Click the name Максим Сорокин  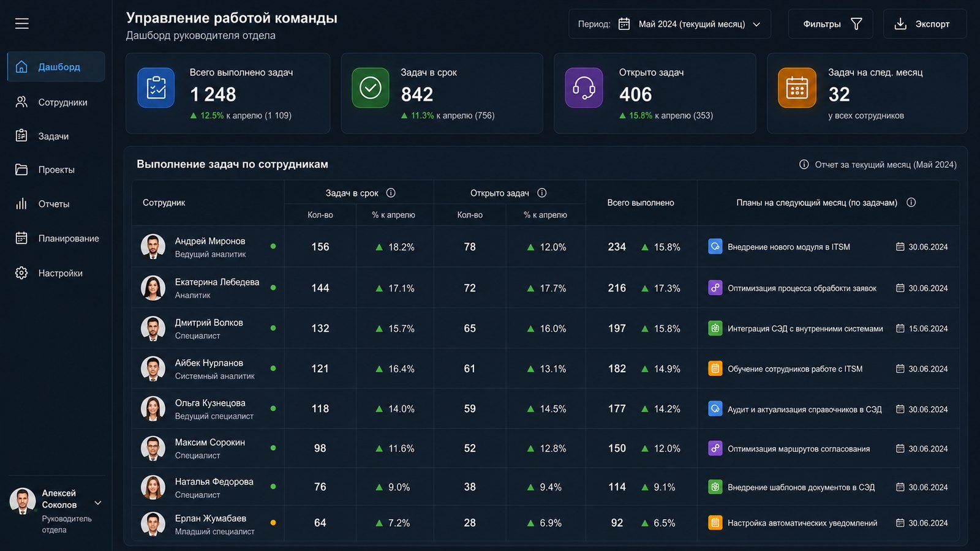click(210, 442)
